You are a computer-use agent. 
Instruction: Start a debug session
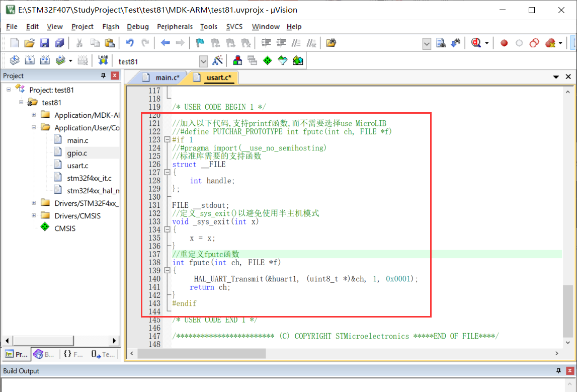tap(477, 43)
